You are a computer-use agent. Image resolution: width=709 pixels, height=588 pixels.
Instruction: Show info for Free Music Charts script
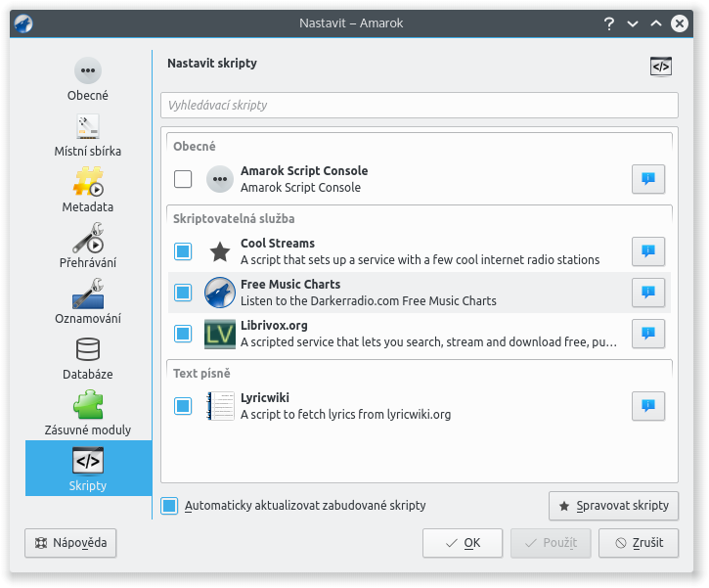click(648, 293)
